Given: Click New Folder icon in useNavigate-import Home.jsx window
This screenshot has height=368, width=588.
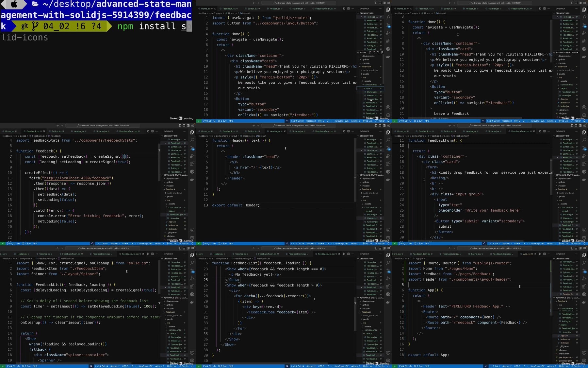Looking at the screenshot, I should [374, 52].
